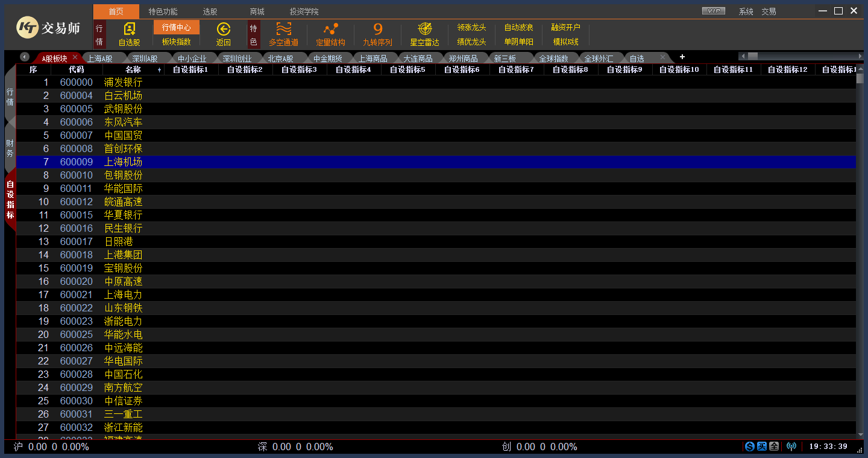Open the 首页 ribbon tab
868x458 pixels.
pyautogui.click(x=116, y=11)
